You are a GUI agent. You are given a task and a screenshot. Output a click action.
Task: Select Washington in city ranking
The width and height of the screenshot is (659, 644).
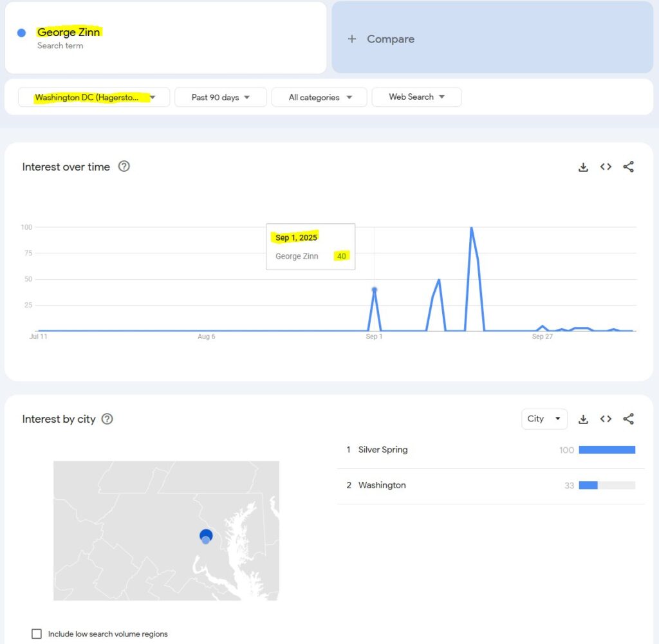tap(382, 485)
